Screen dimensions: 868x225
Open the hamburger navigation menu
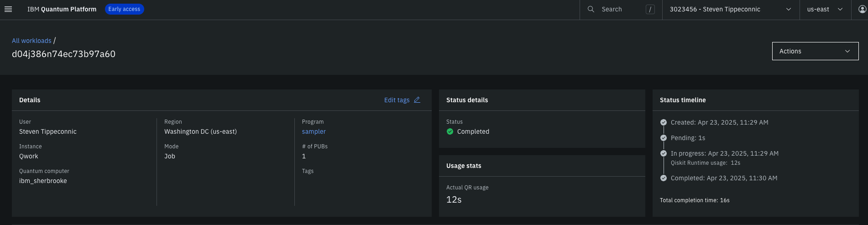click(8, 9)
